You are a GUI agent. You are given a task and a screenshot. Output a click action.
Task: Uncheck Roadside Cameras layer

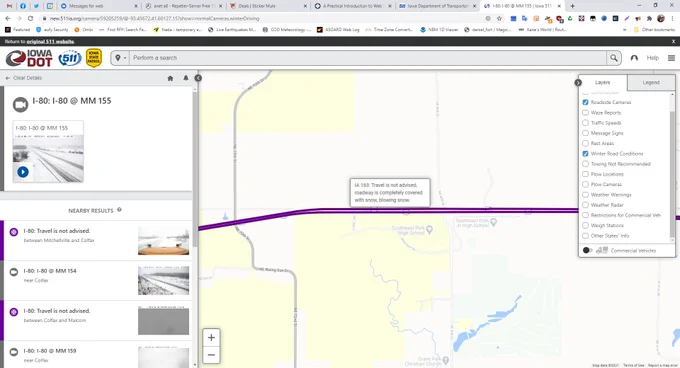585,102
